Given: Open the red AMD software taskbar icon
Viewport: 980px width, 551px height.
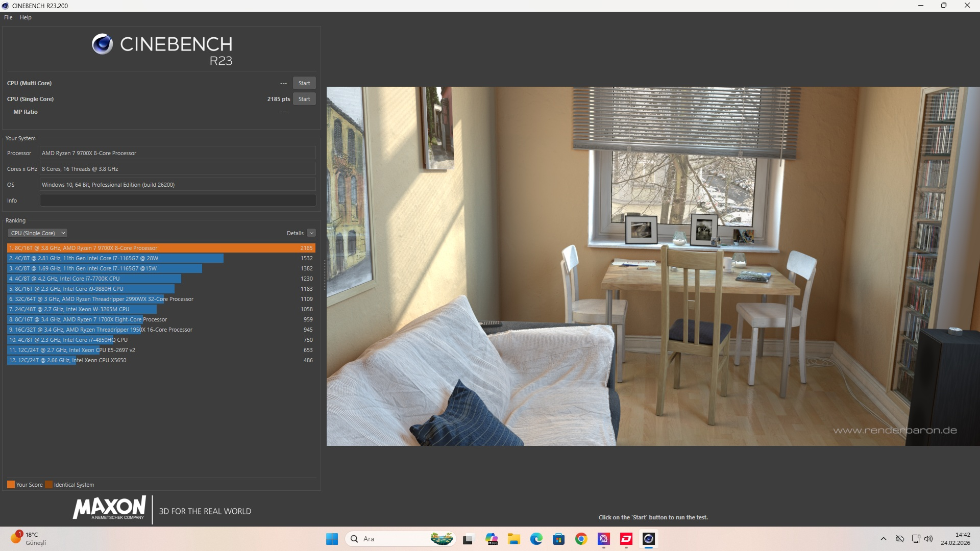Looking at the screenshot, I should tap(626, 539).
